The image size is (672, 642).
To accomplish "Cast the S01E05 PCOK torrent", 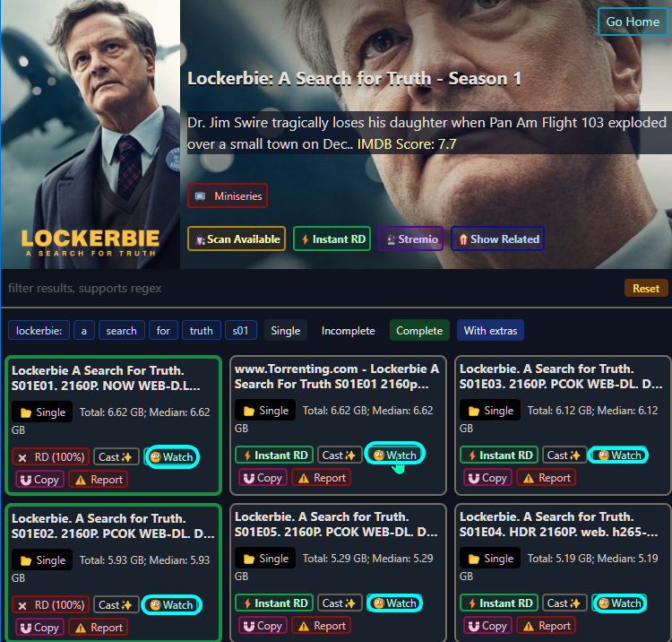I will click(x=340, y=603).
